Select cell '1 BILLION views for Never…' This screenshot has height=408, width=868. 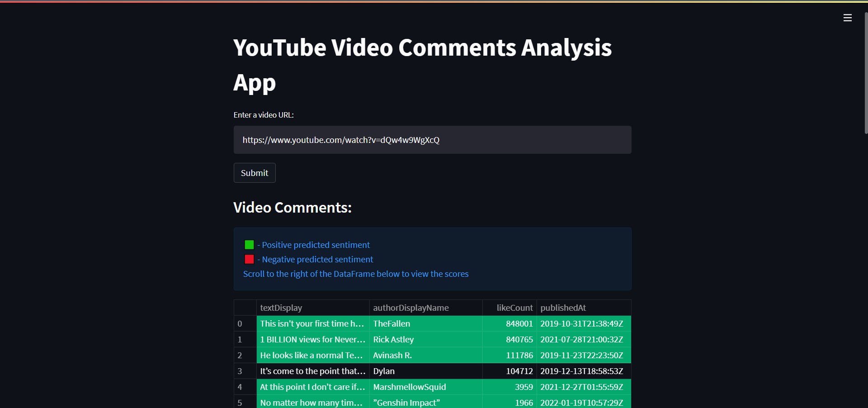coord(313,339)
